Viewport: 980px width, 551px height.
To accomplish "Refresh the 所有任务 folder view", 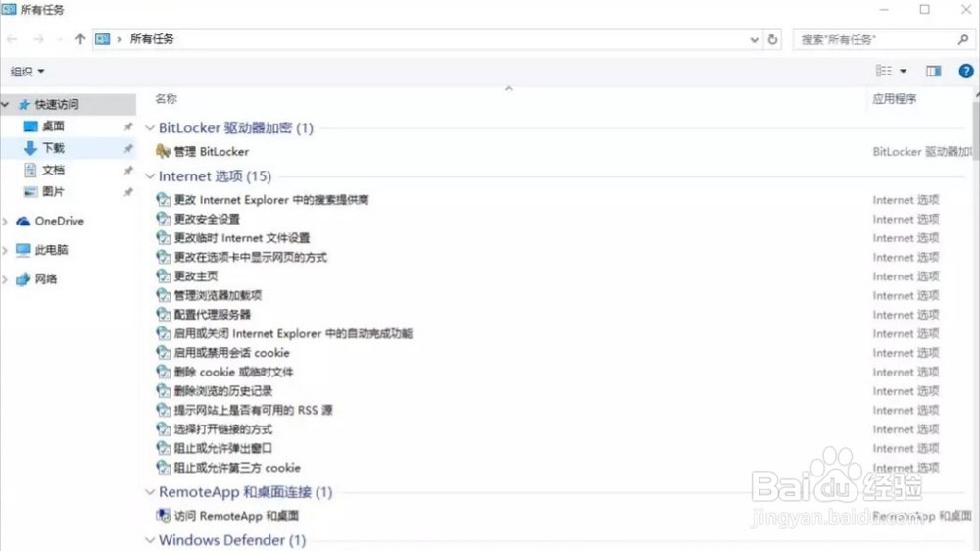I will click(x=772, y=39).
